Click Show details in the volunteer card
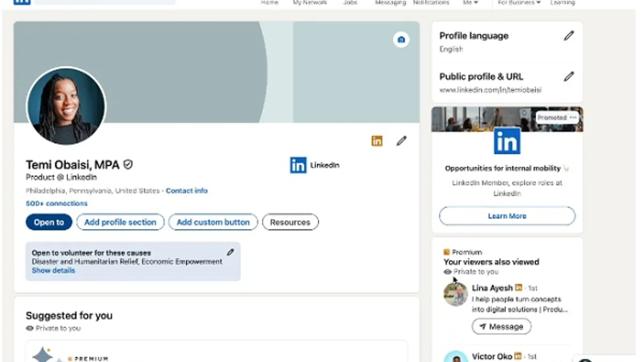Viewport: 644px width, 362px height. coord(53,271)
